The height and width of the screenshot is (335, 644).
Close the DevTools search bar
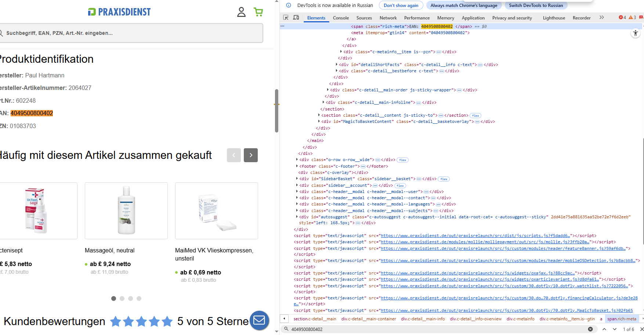click(641, 329)
